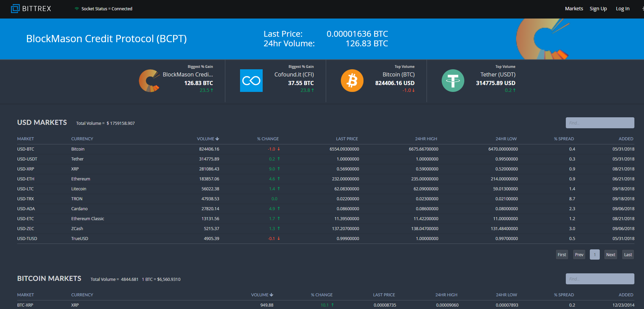Click the TRON currency name

pos(77,199)
